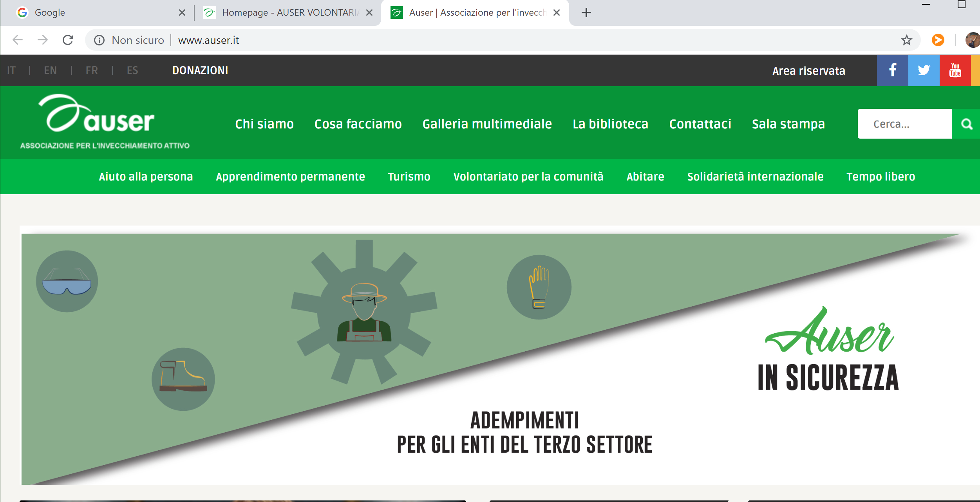This screenshot has height=502, width=980.
Task: Close the Auser Associazione tab
Action: [x=557, y=13]
